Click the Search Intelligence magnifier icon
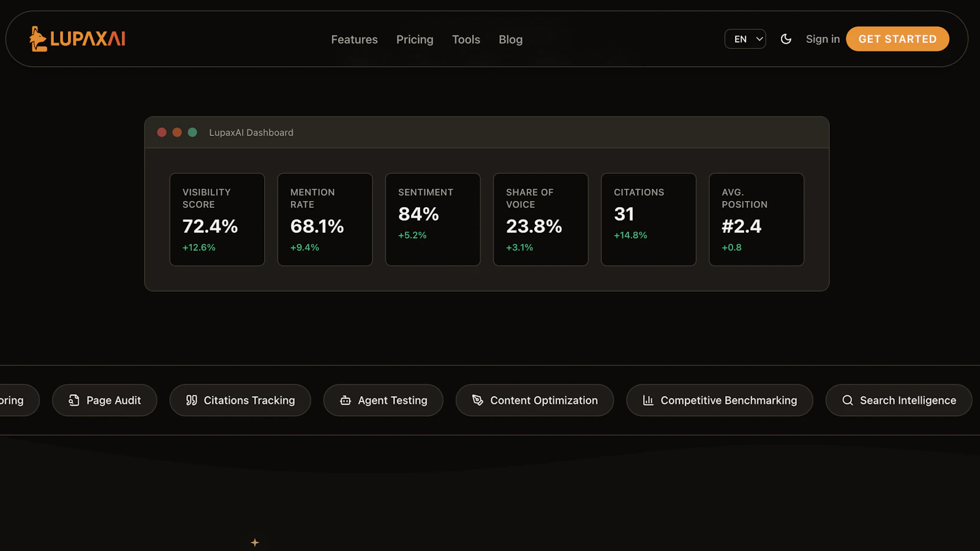Image resolution: width=980 pixels, height=551 pixels. [x=848, y=400]
